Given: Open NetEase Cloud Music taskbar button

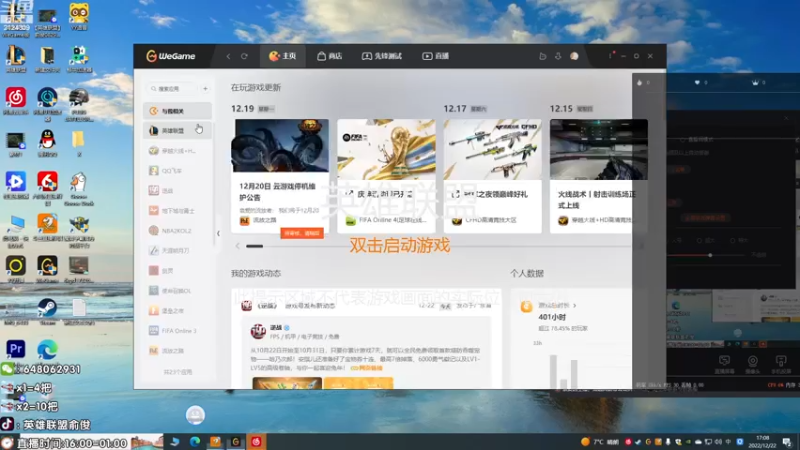Looking at the screenshot, I should point(256,442).
